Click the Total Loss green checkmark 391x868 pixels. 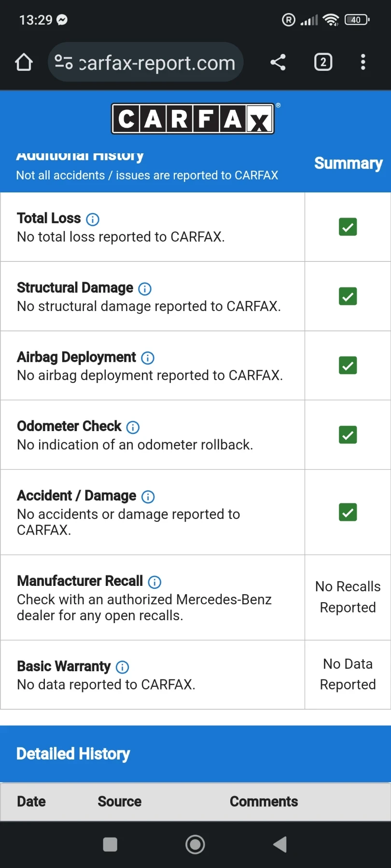pos(348,227)
